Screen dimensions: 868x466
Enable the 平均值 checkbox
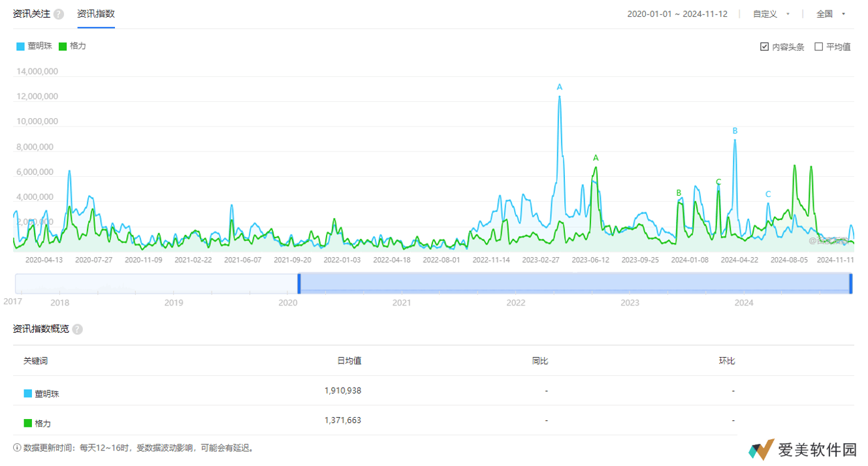[818, 47]
